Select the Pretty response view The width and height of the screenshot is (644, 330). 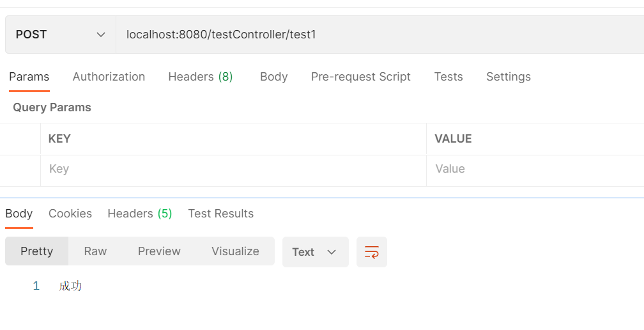pos(36,251)
